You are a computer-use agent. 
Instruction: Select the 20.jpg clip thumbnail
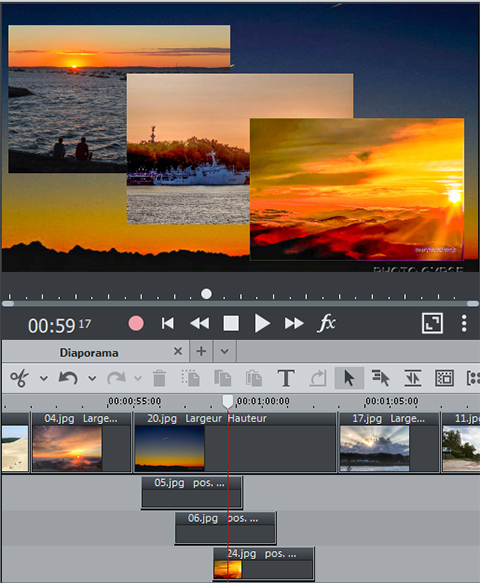[170, 448]
